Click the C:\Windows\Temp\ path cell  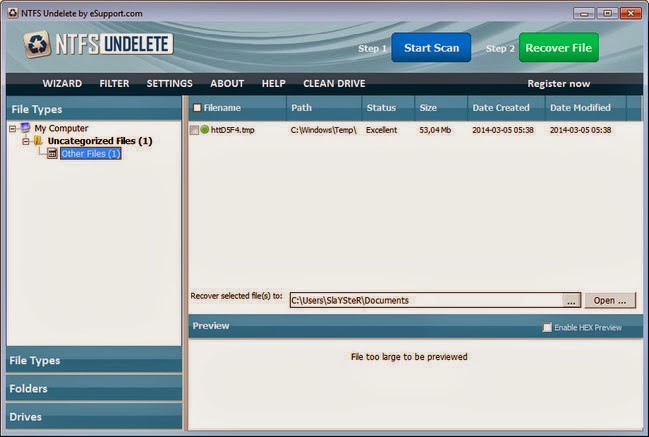coord(323,130)
